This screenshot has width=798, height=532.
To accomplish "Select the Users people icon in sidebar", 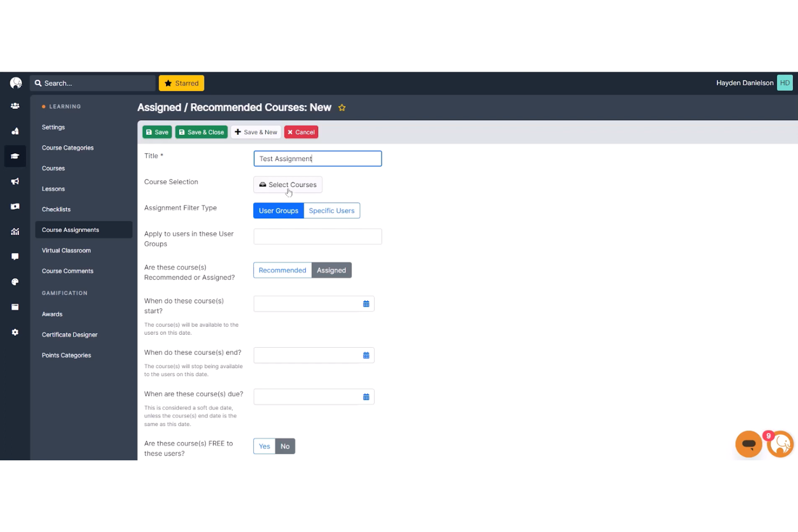I will [x=15, y=106].
